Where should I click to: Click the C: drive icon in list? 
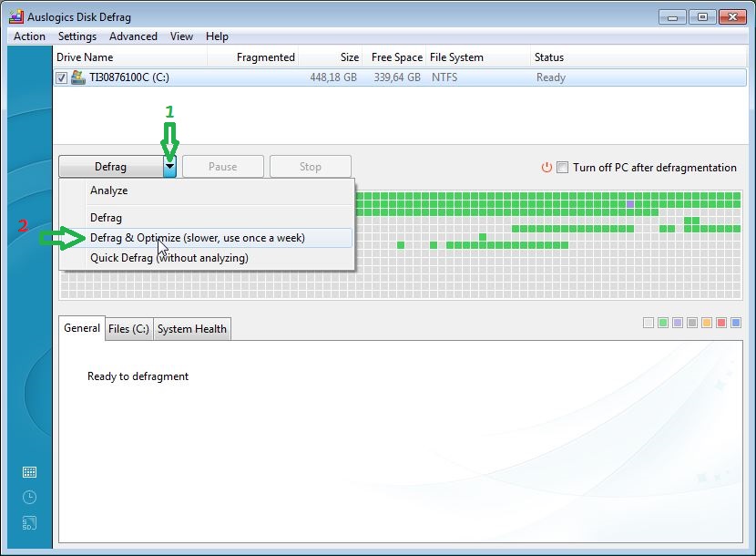point(78,77)
